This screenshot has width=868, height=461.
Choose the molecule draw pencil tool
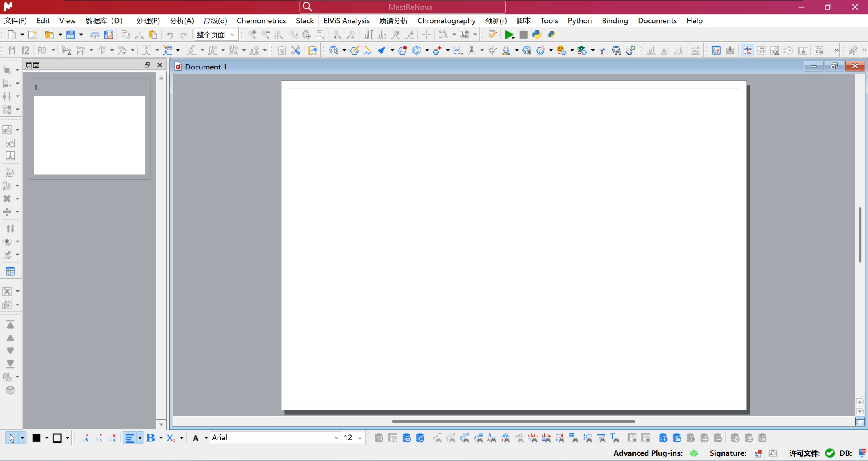pos(354,50)
